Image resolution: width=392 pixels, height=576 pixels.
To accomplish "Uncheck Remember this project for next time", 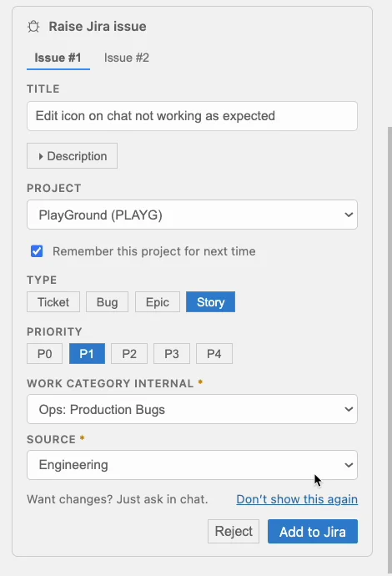I will click(x=37, y=251).
